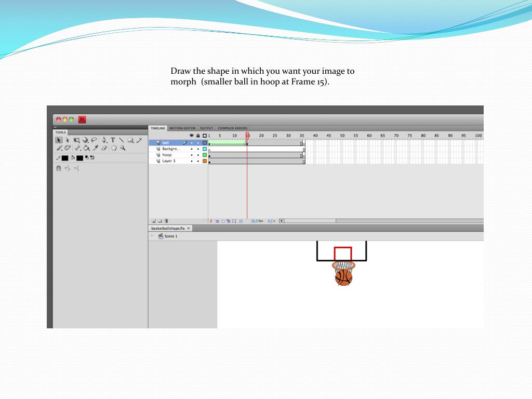Switch to the Compiler Errors tab
This screenshot has width=532, height=399.
(232, 128)
